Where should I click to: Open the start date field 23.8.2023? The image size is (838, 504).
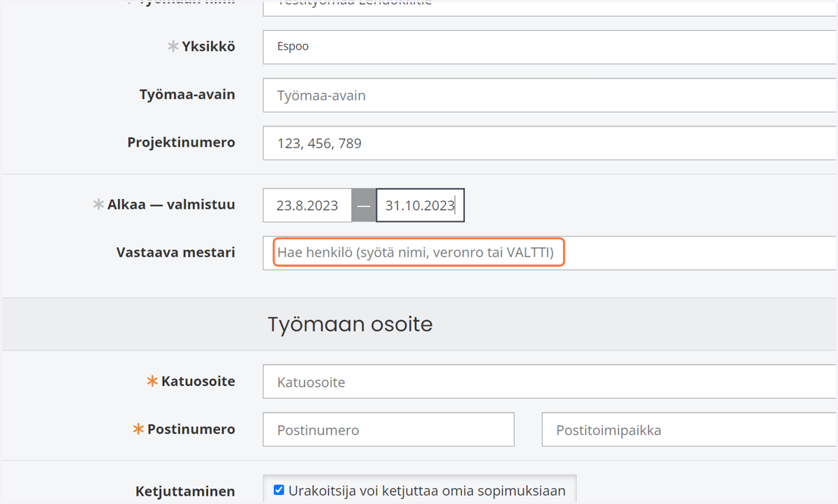tap(307, 205)
